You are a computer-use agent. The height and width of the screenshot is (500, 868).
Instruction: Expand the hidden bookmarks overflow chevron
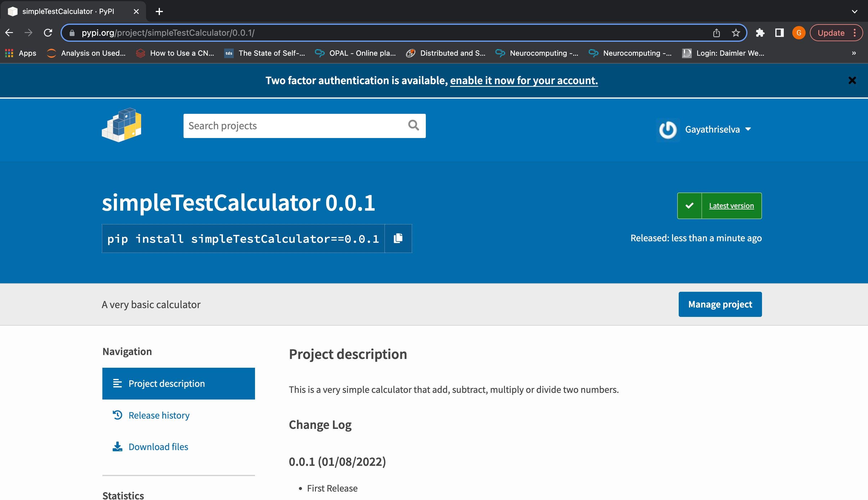pyautogui.click(x=853, y=53)
